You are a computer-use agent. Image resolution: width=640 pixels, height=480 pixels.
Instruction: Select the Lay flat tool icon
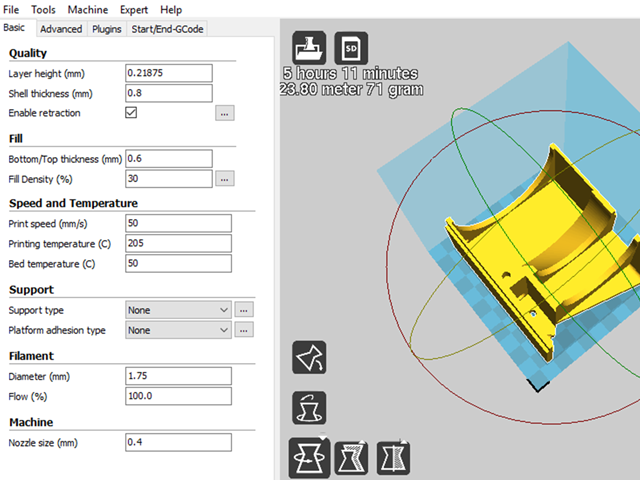(309, 358)
